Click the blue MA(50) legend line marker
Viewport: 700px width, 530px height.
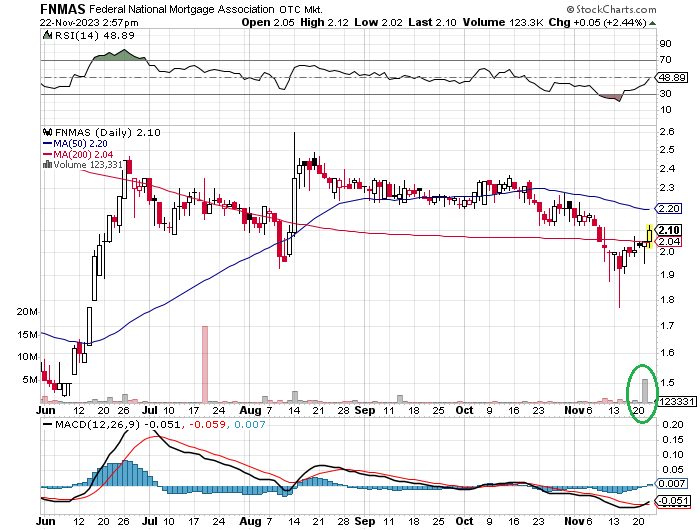(47, 143)
